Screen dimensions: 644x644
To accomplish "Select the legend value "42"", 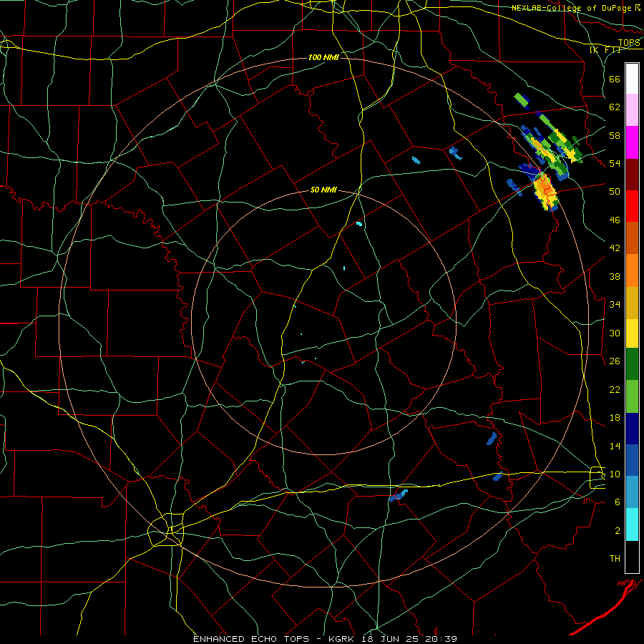I will click(x=615, y=248).
